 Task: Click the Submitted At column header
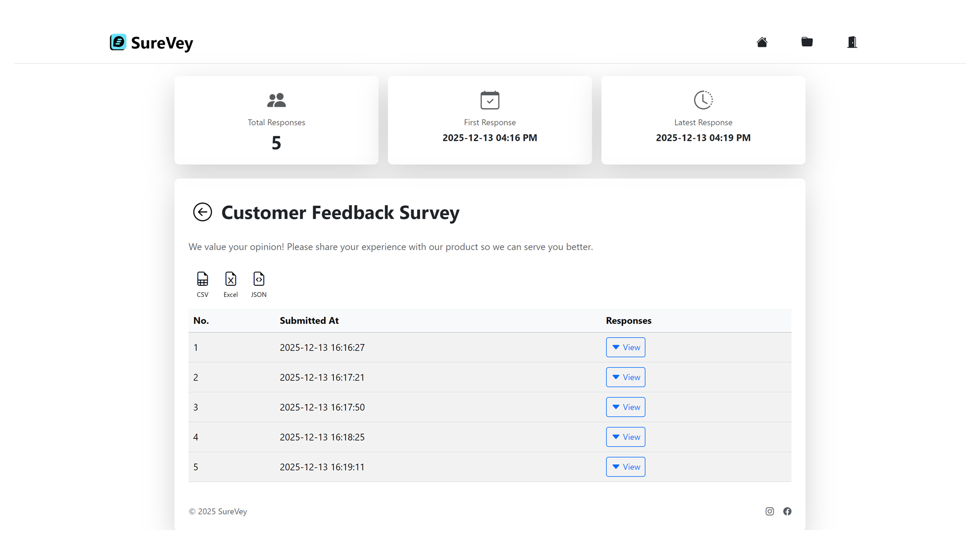(309, 321)
